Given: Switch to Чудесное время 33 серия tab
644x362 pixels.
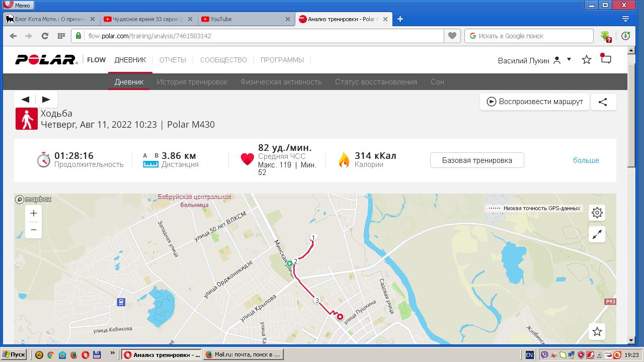Looking at the screenshot, I should 148,19.
